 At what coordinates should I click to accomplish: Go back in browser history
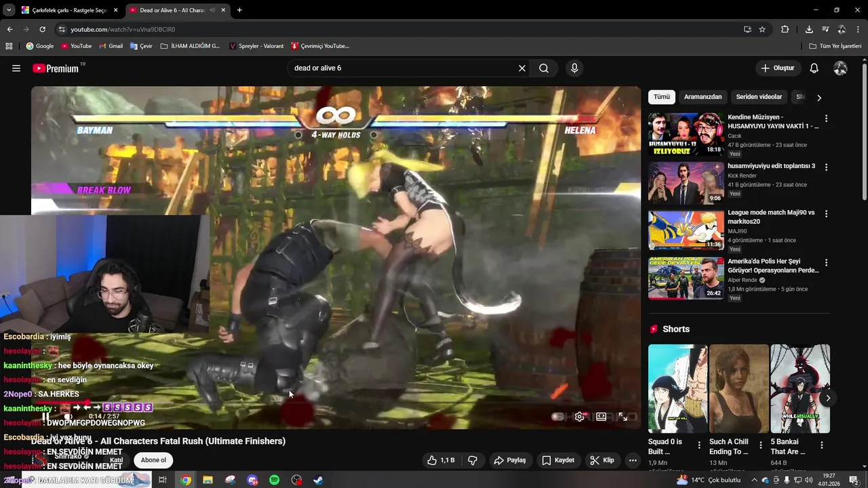[9, 29]
